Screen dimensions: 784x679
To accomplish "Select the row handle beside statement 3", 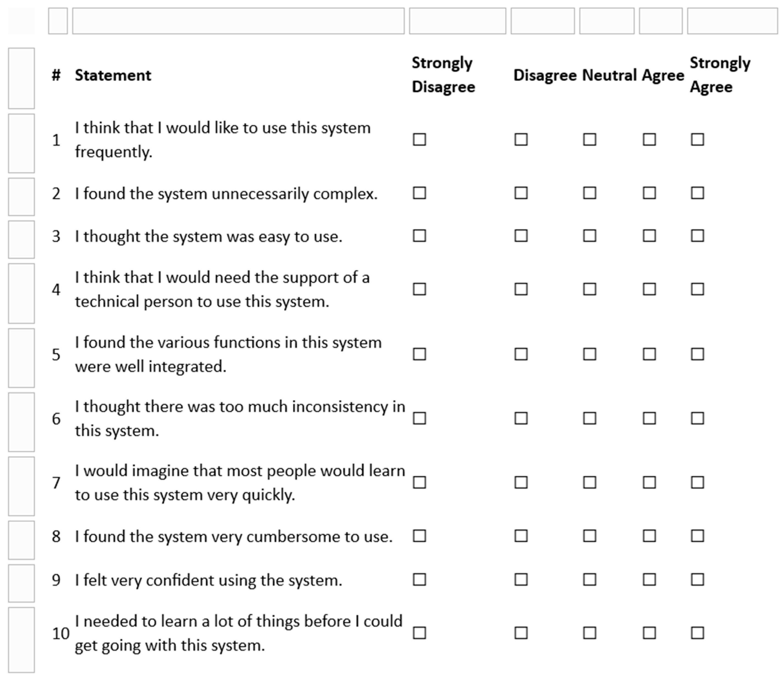I will pyautogui.click(x=21, y=239).
